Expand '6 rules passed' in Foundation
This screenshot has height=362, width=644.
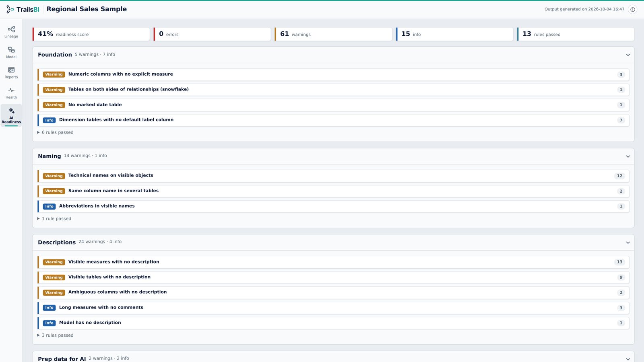coord(56,132)
